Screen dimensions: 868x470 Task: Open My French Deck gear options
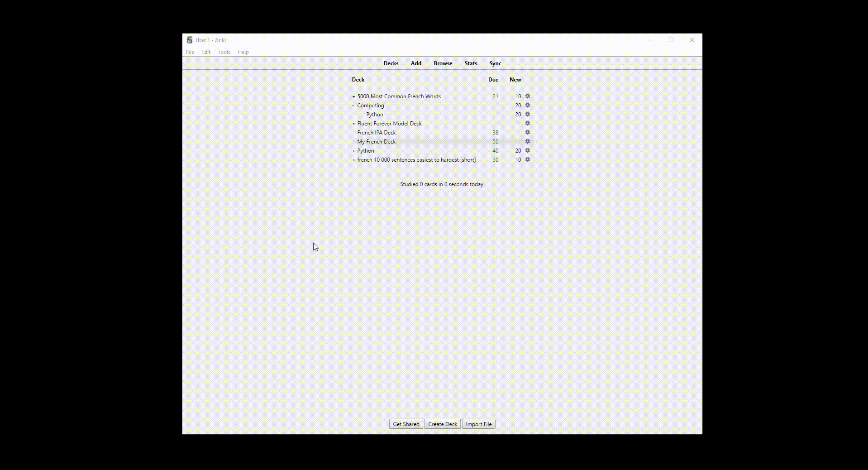tap(527, 141)
